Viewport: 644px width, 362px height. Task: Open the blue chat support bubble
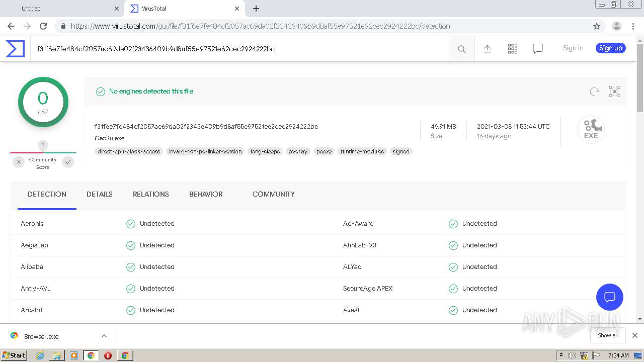click(x=610, y=297)
